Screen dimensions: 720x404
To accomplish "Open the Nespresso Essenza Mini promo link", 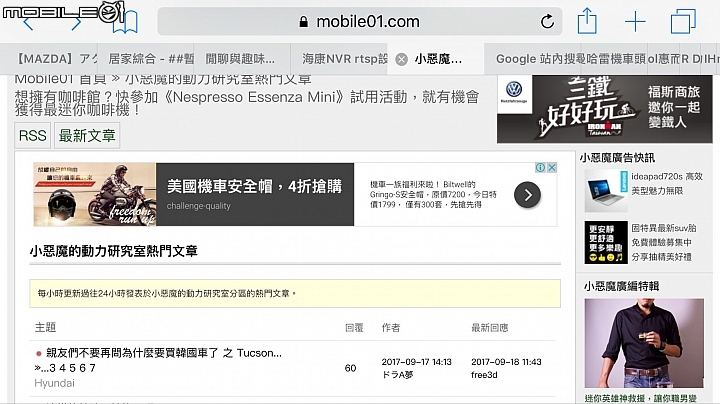I will [247, 103].
